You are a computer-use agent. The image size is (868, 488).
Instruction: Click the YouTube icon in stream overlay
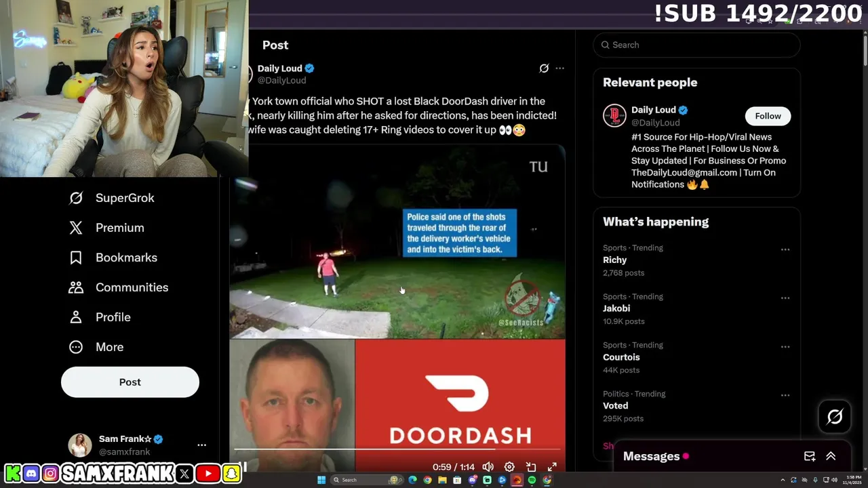click(208, 474)
